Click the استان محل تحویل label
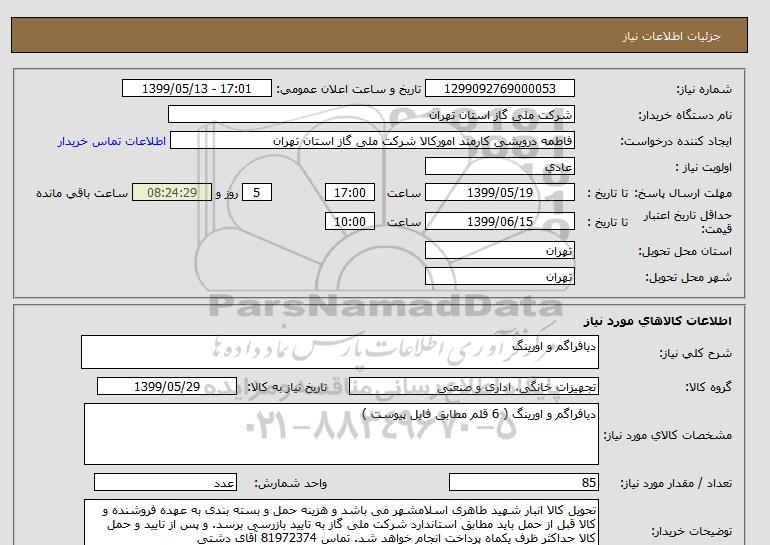 (685, 251)
